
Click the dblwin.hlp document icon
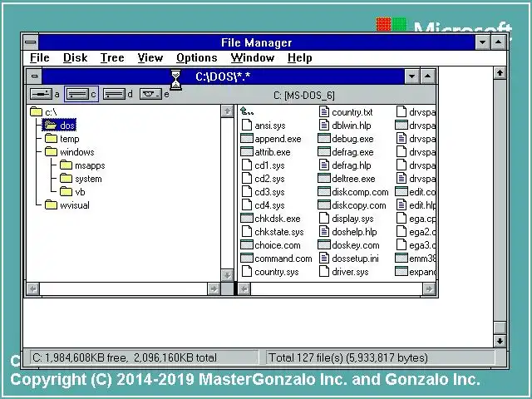(324, 126)
